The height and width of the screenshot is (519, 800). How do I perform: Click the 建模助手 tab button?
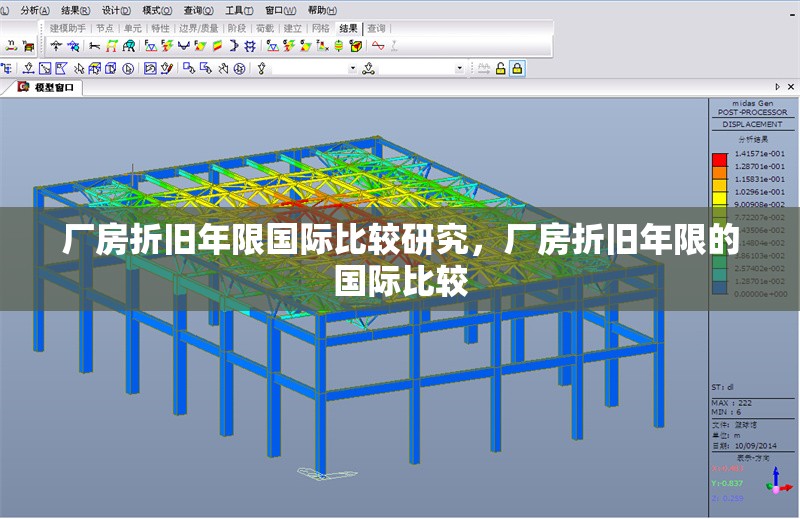(68, 28)
